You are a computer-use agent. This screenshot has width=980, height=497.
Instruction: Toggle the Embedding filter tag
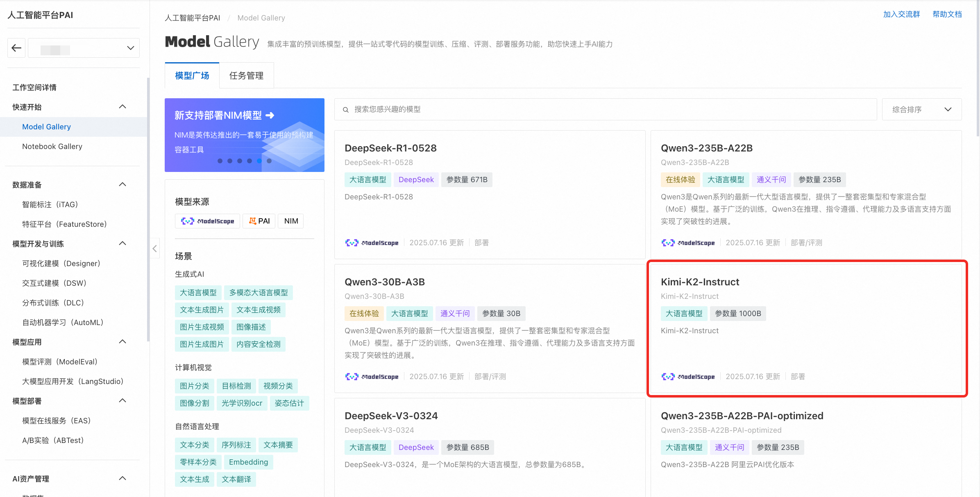[x=248, y=462]
